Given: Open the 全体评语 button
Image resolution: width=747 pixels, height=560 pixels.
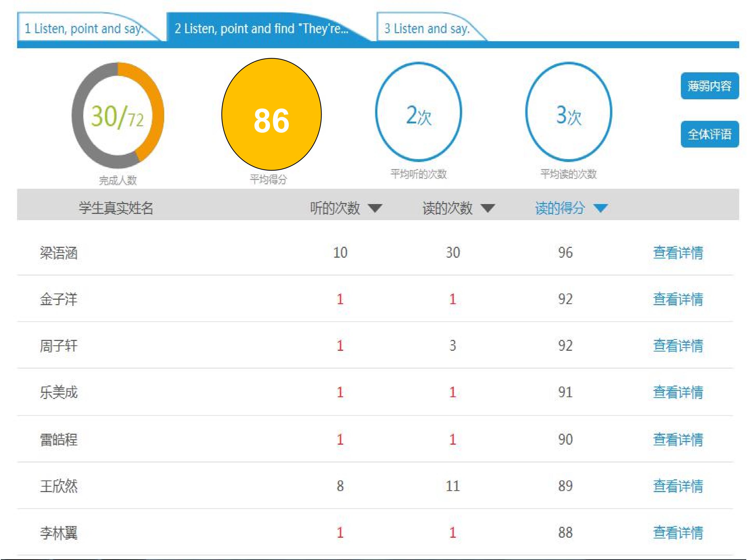Looking at the screenshot, I should coord(709,134).
